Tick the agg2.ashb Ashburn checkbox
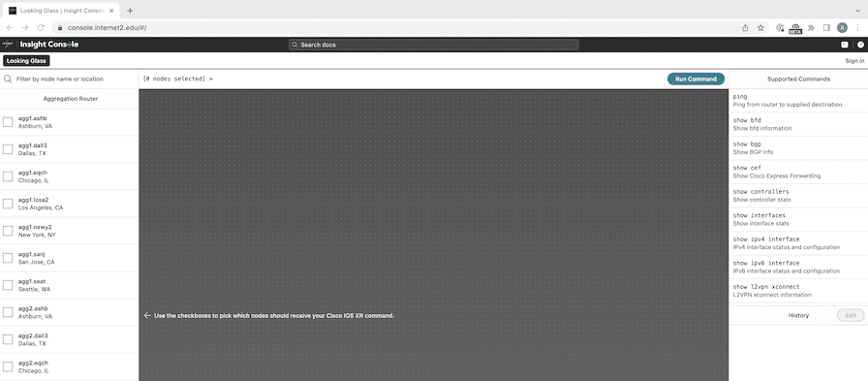This screenshot has width=868, height=381. (x=8, y=312)
